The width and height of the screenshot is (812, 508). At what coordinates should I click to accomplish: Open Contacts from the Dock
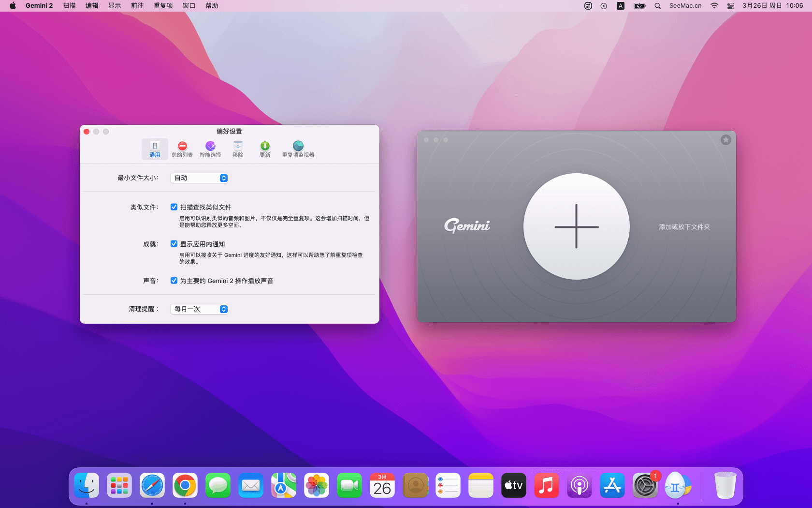click(415, 485)
